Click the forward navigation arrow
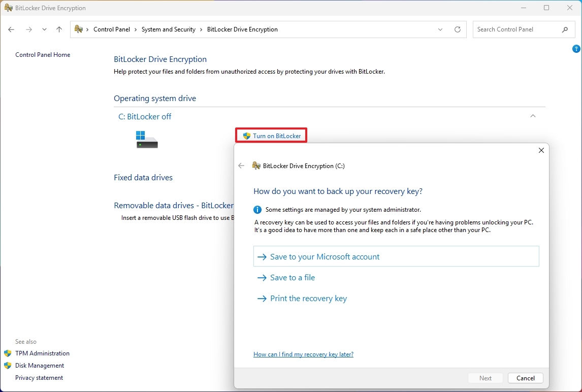The image size is (582, 392). click(29, 29)
